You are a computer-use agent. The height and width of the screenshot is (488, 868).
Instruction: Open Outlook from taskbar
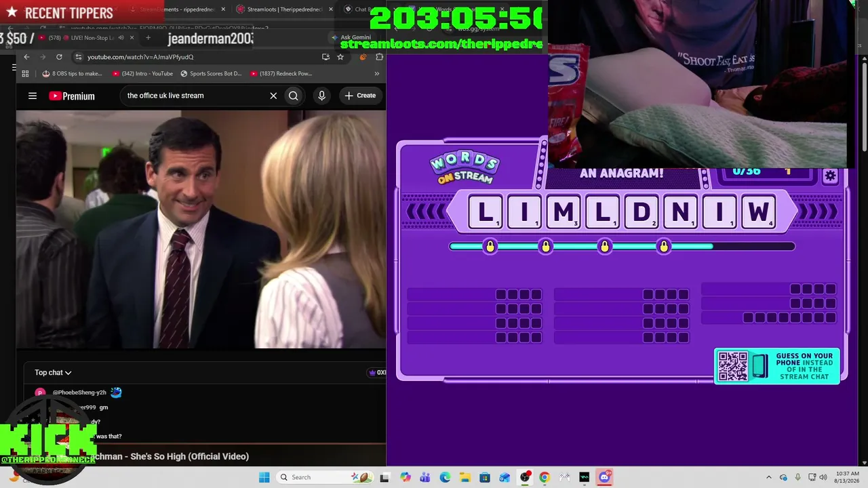point(505,477)
